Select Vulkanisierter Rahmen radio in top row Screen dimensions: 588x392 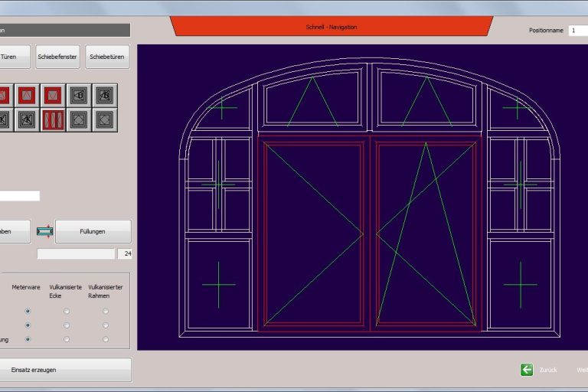click(x=105, y=311)
